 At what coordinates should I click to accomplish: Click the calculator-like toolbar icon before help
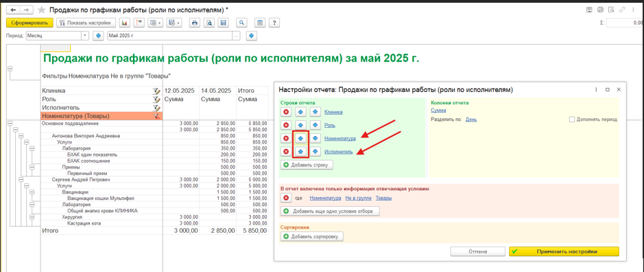261,23
